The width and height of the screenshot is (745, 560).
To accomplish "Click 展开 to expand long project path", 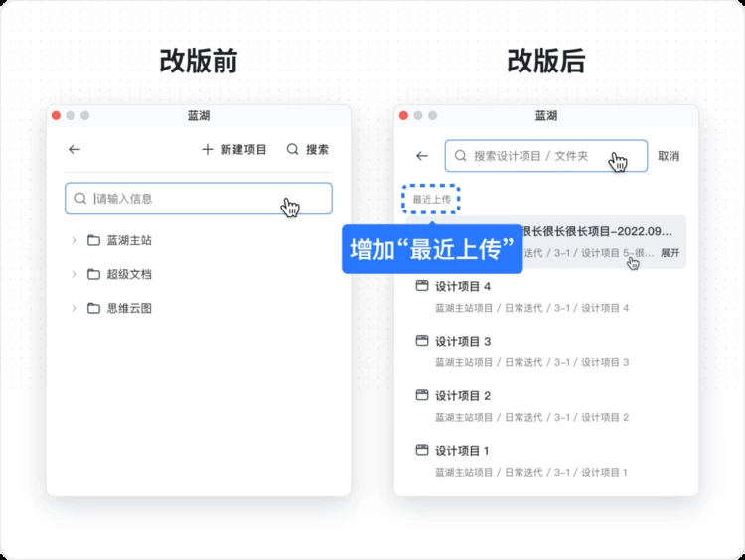I will (x=670, y=253).
